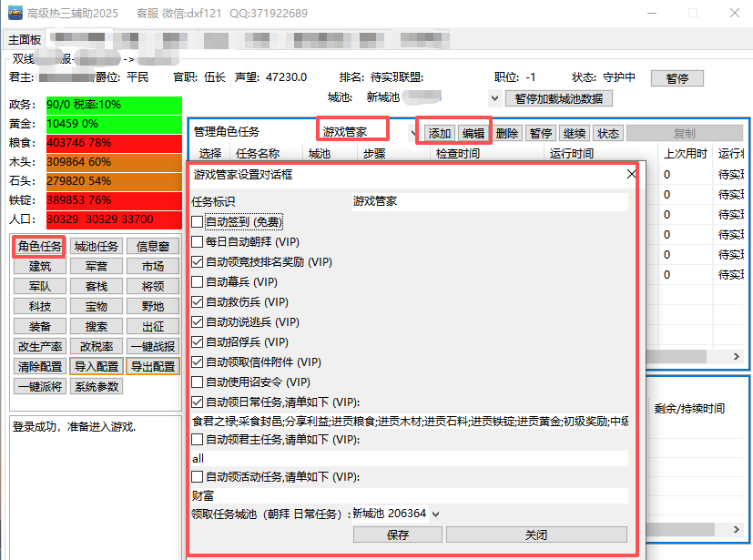Open the city selection dropdown arrow
This screenshot has width=753, height=560.
(494, 98)
